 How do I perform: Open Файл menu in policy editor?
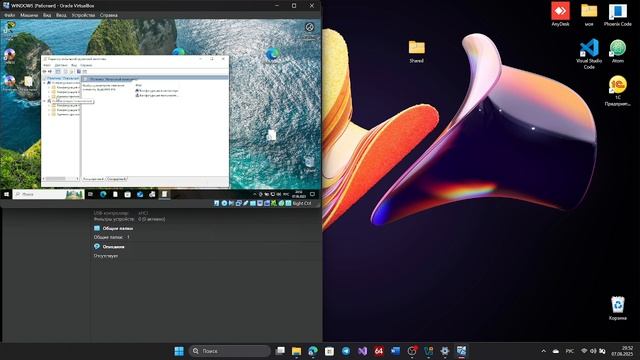tap(47, 65)
